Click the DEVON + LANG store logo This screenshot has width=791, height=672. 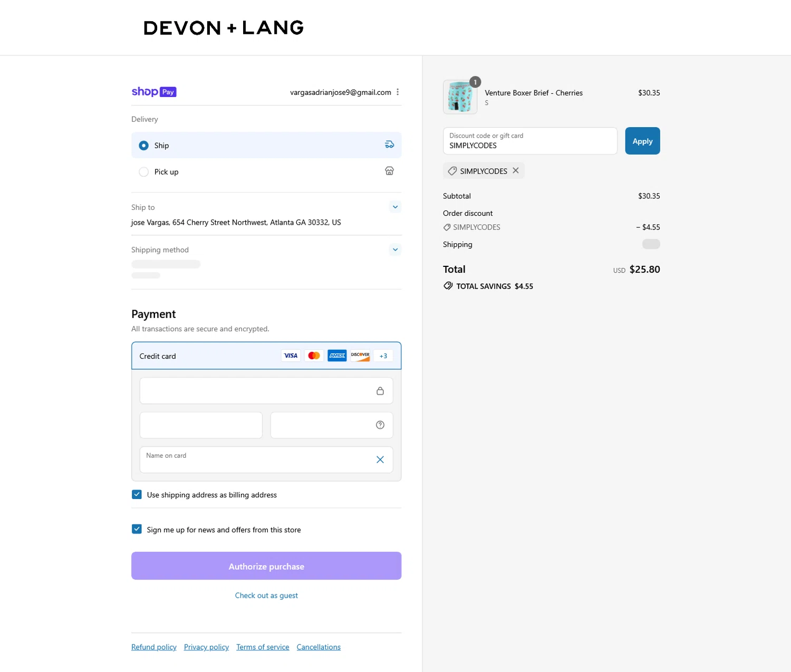coord(224,28)
